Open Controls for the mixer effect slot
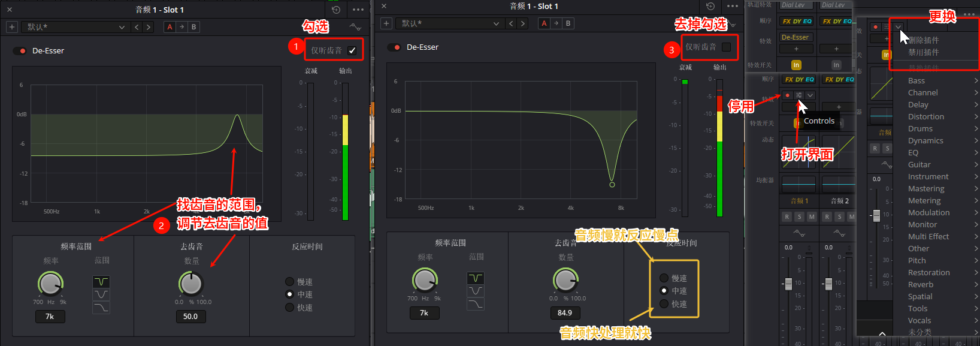980x346 pixels. point(799,95)
